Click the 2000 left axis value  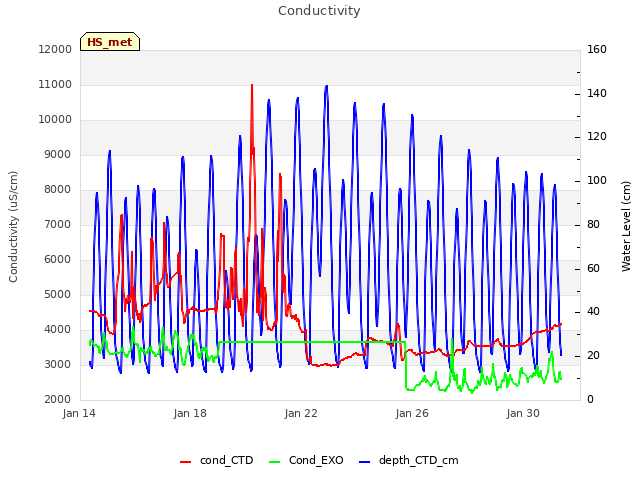pyautogui.click(x=58, y=400)
